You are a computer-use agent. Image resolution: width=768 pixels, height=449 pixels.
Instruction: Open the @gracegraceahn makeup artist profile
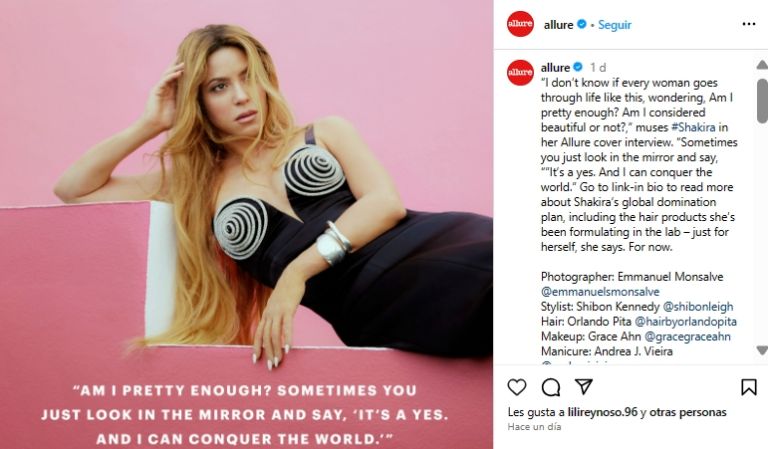click(688, 336)
